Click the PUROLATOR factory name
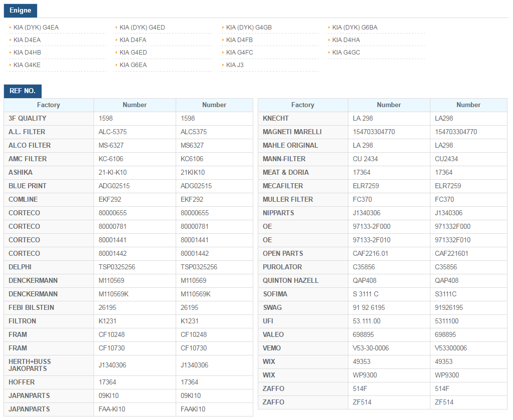The width and height of the screenshot is (513, 420). click(282, 267)
